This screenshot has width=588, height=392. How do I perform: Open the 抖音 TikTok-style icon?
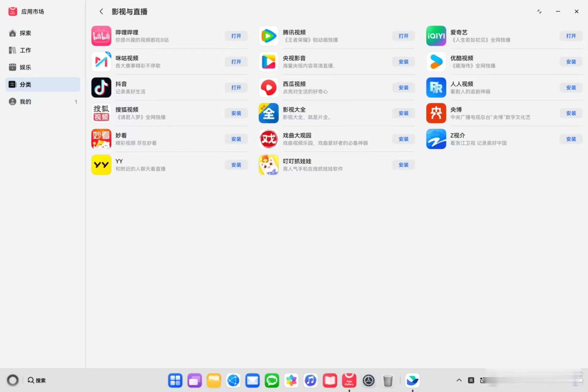pos(101,87)
